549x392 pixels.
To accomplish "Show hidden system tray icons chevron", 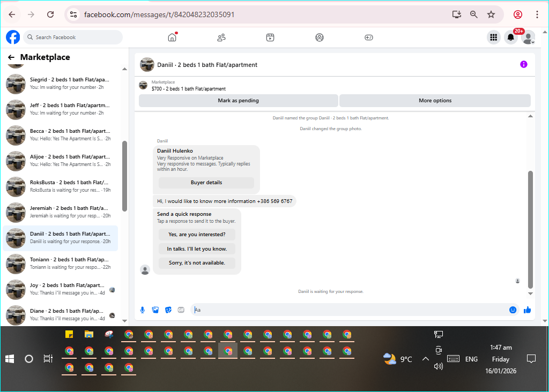I will coord(425,359).
